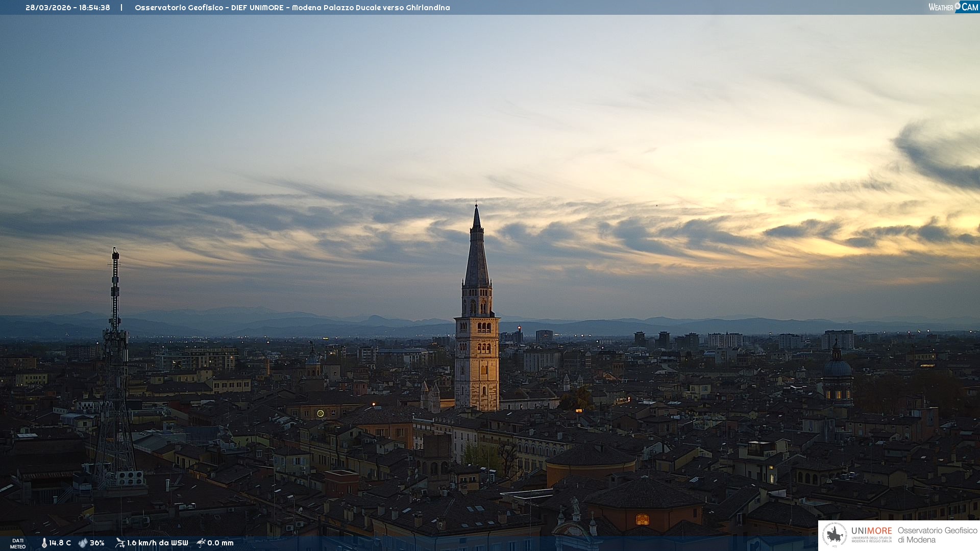Viewport: 980px width, 551px height.
Task: Click the Osservatorio Geofisico di Modena text
Action: click(x=937, y=535)
